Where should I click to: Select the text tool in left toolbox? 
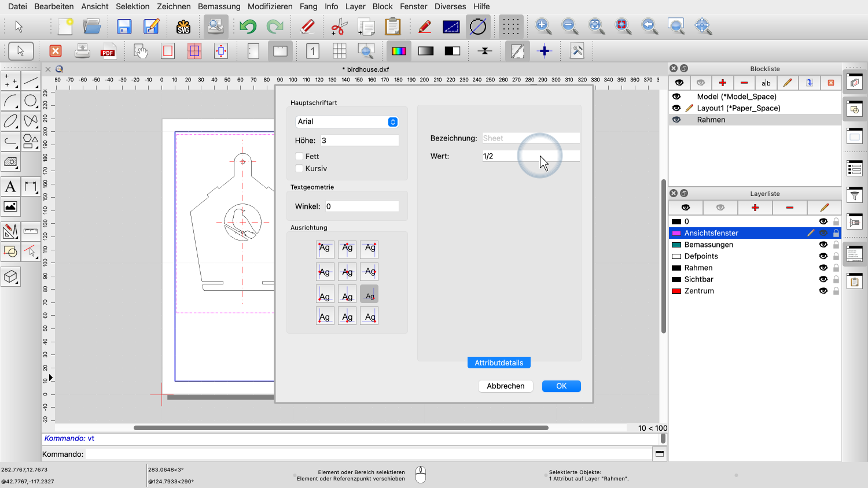tap(10, 187)
